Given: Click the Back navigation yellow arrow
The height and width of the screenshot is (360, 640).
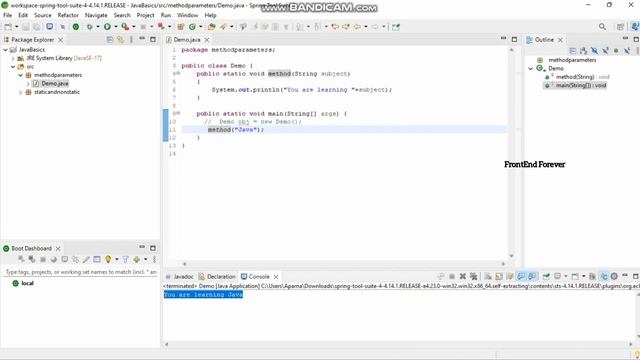Looking at the screenshot, I should pos(358,27).
